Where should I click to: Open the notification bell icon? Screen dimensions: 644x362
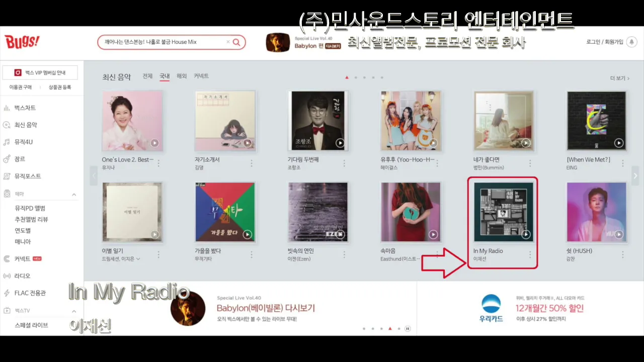(x=632, y=42)
